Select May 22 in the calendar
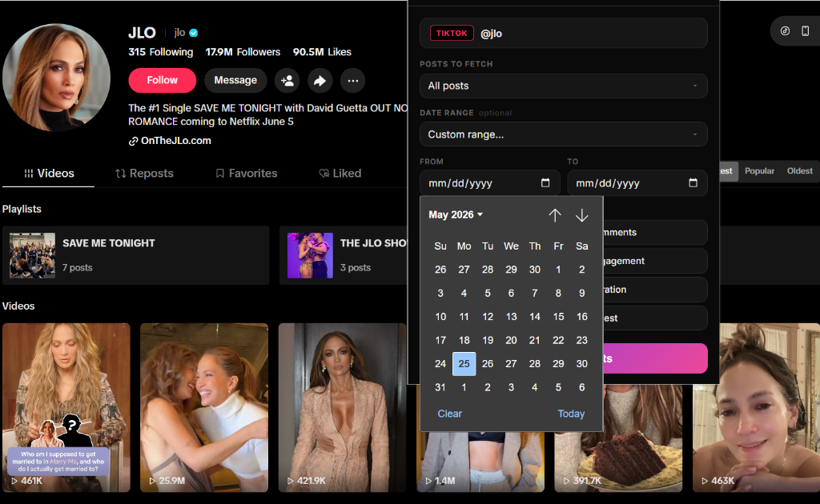The height and width of the screenshot is (504, 820). click(x=558, y=340)
